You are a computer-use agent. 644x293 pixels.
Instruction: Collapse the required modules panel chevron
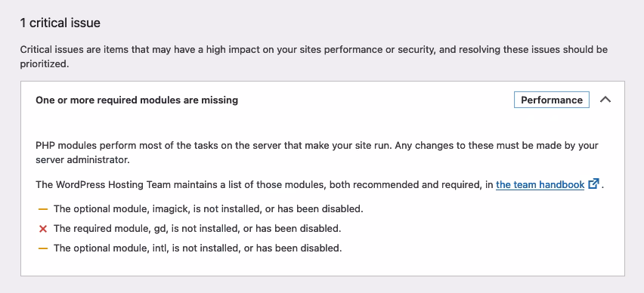[605, 100]
